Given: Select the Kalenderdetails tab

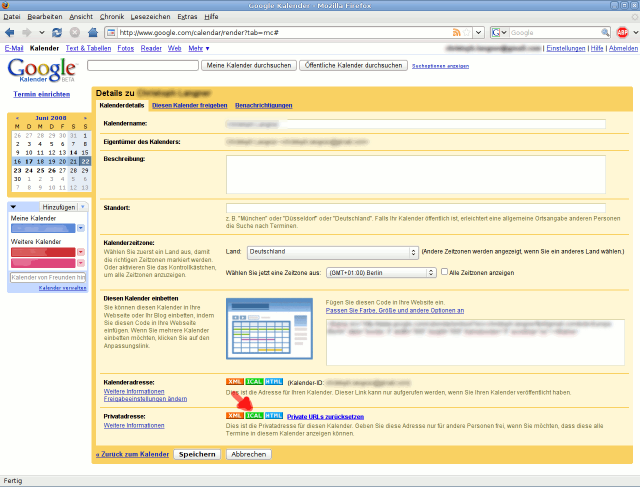Looking at the screenshot, I should (x=122, y=105).
